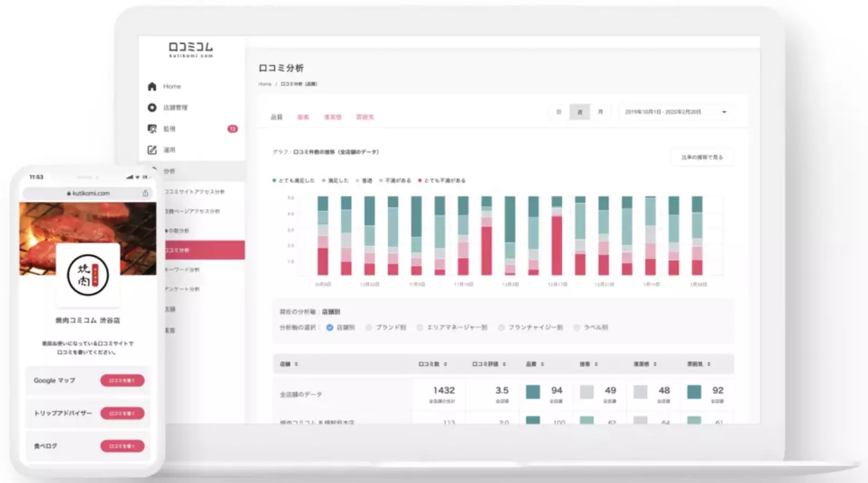Open the date range dropdown 2019年10月1日 - 2020年2月20日
The width and height of the screenshot is (868, 483).
tap(675, 112)
